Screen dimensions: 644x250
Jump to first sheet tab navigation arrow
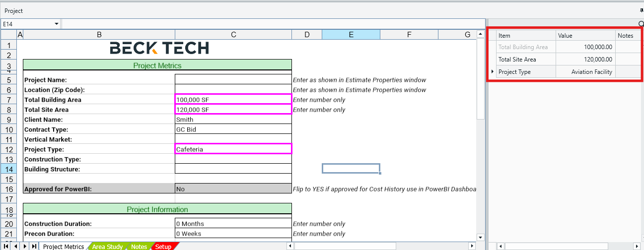pos(6,246)
